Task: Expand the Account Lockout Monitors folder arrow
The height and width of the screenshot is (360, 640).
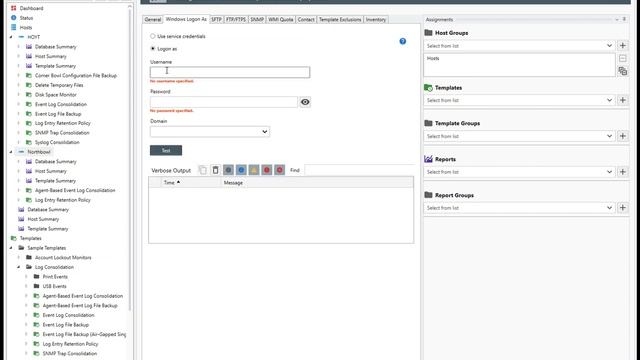Action: 19,258
